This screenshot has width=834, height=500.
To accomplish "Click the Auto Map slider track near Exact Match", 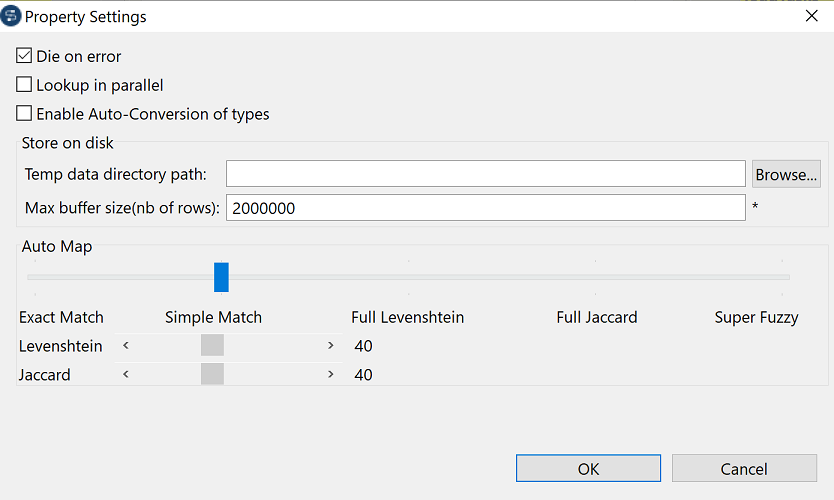I will pos(36,277).
